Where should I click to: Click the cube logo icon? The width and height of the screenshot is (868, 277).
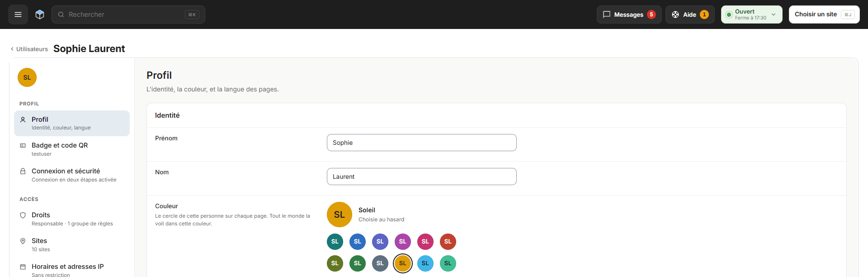tap(40, 14)
